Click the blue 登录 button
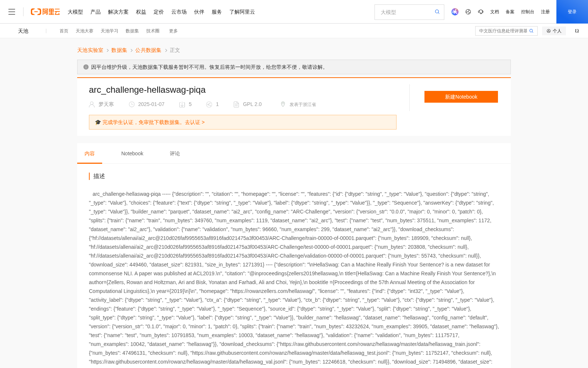The image size is (588, 368). pos(572,12)
